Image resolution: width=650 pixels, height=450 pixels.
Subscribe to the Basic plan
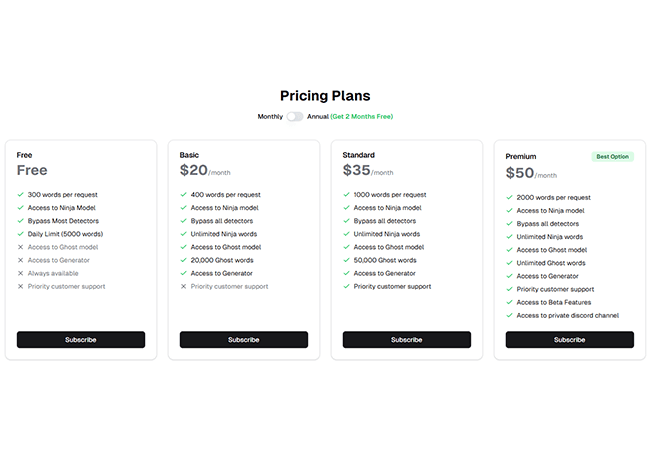click(244, 340)
